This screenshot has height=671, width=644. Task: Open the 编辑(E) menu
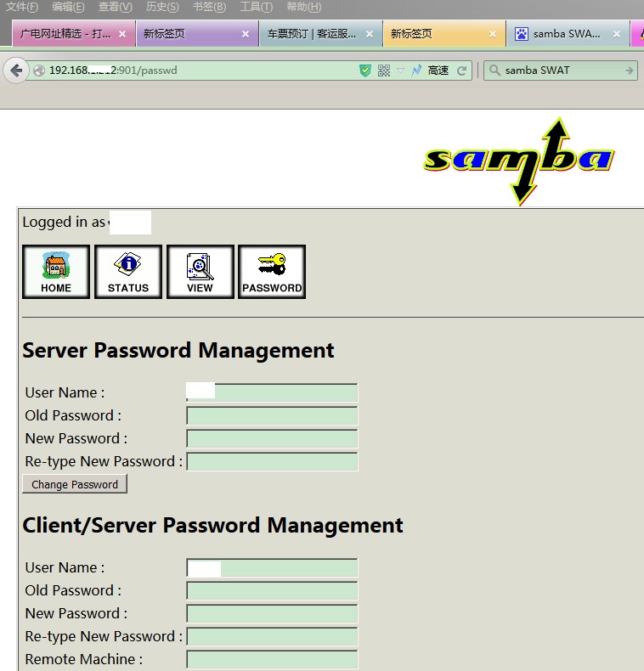[68, 7]
